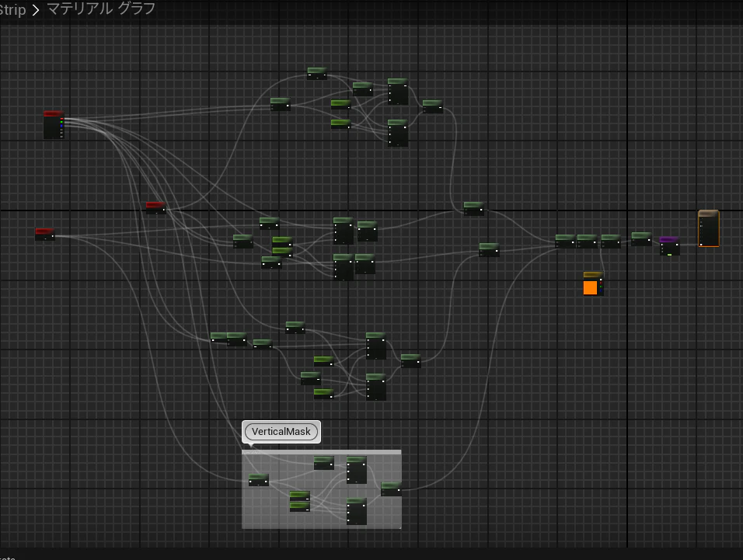Click the green channel pin on color node
This screenshot has width=743, height=560.
pyautogui.click(x=601, y=287)
